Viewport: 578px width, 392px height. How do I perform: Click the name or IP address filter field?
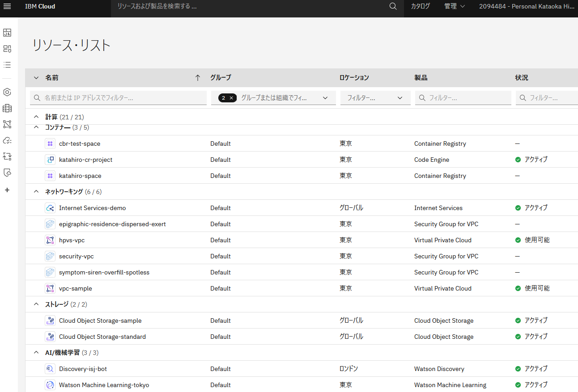pyautogui.click(x=118, y=98)
